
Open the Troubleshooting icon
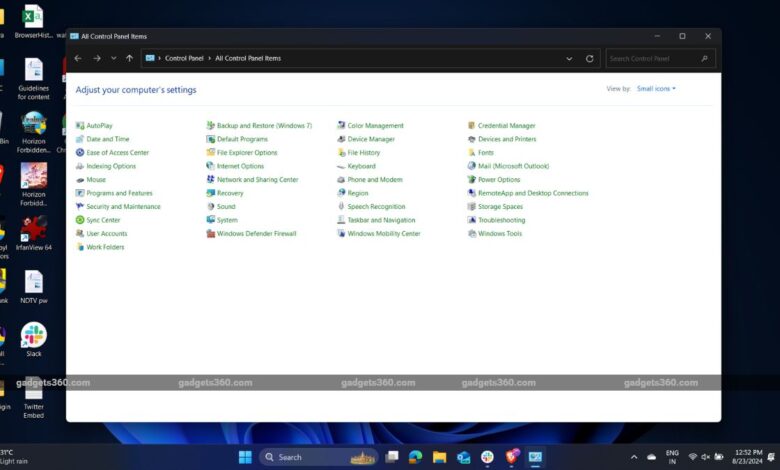(472, 220)
